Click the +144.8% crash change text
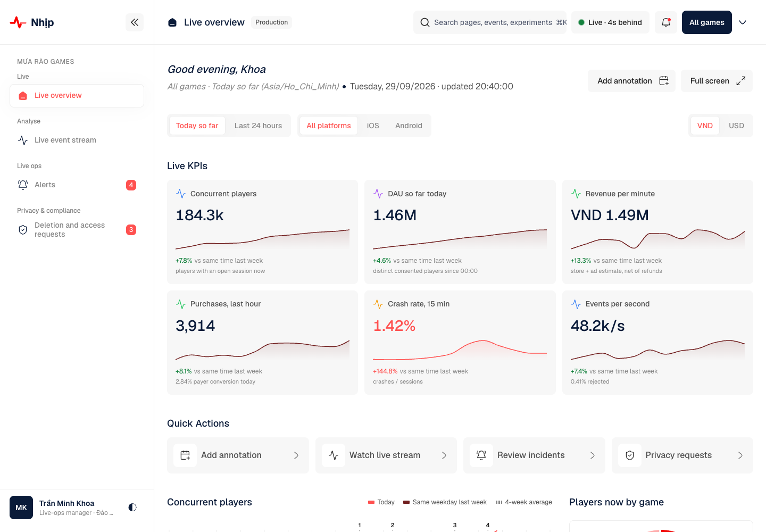Screen dimensions: 766x532 coord(385,371)
